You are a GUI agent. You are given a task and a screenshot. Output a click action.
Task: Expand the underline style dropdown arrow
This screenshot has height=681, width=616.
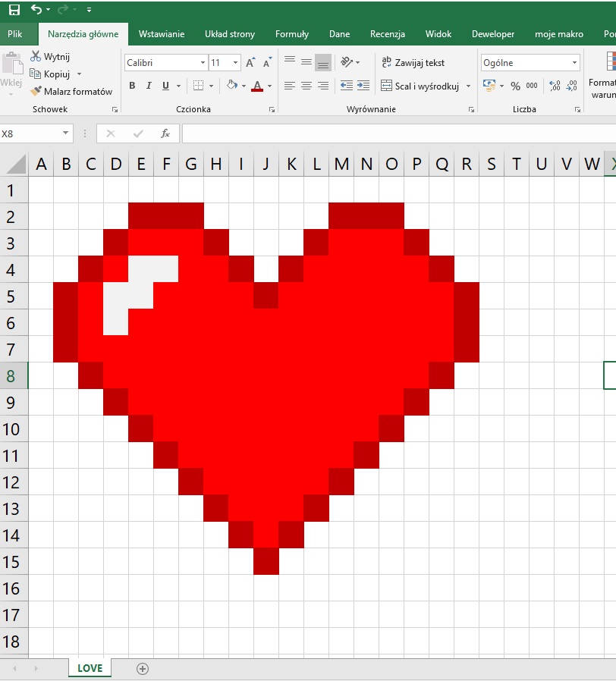click(x=178, y=86)
